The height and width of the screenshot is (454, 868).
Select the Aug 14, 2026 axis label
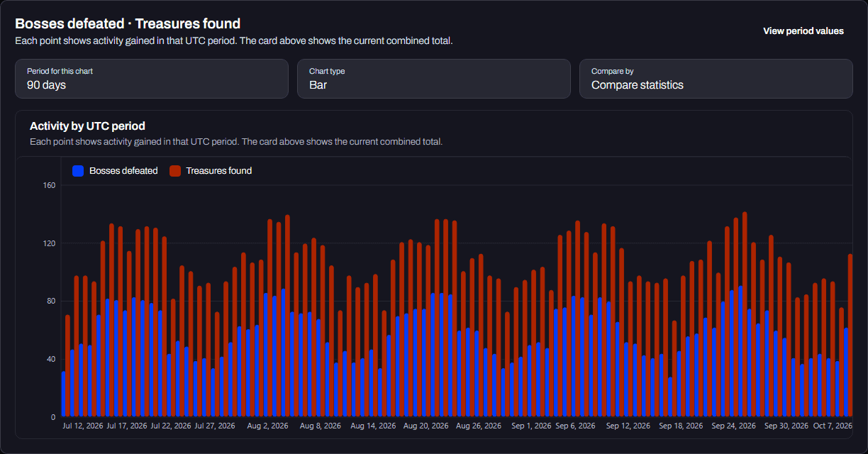pos(373,426)
